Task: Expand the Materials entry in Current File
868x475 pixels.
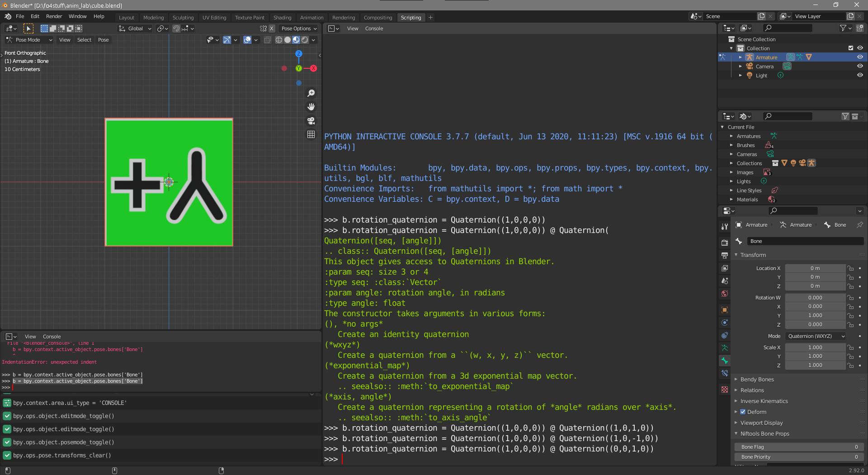Action: [x=731, y=199]
